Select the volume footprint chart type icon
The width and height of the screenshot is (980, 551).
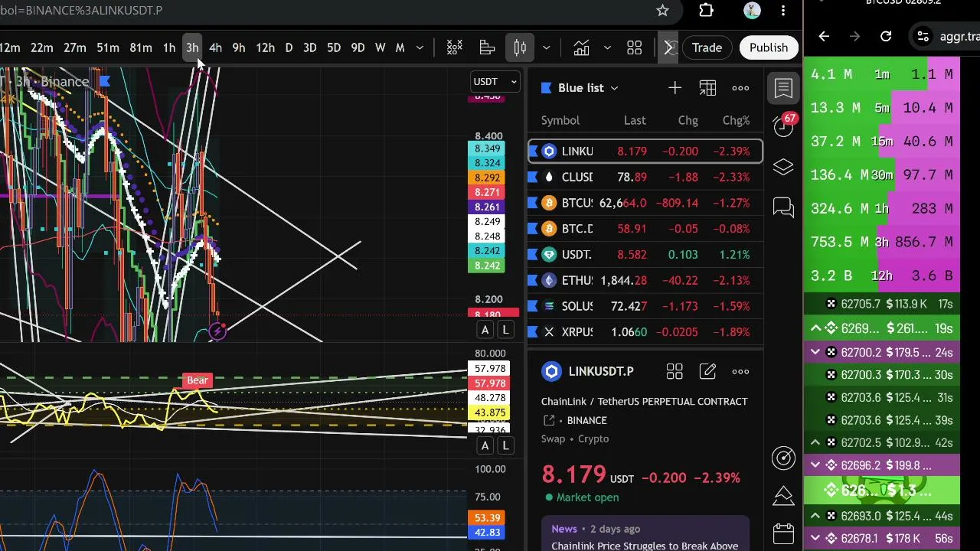pyautogui.click(x=487, y=48)
